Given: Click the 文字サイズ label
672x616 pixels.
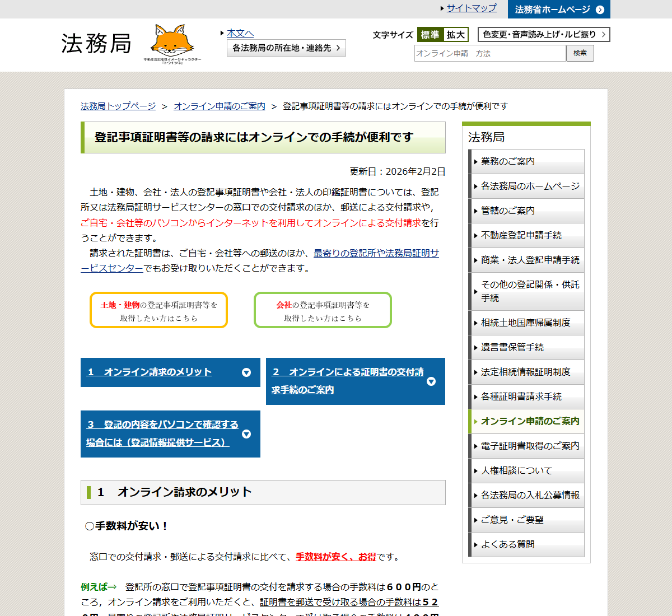Looking at the screenshot, I should pos(393,35).
